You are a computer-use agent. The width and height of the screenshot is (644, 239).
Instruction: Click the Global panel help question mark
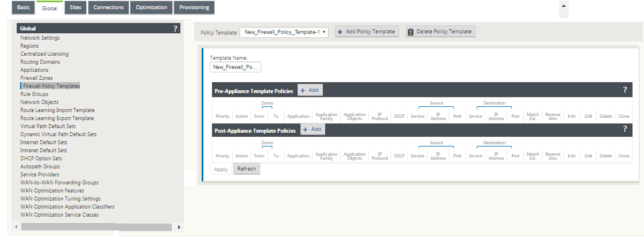pyautogui.click(x=175, y=28)
